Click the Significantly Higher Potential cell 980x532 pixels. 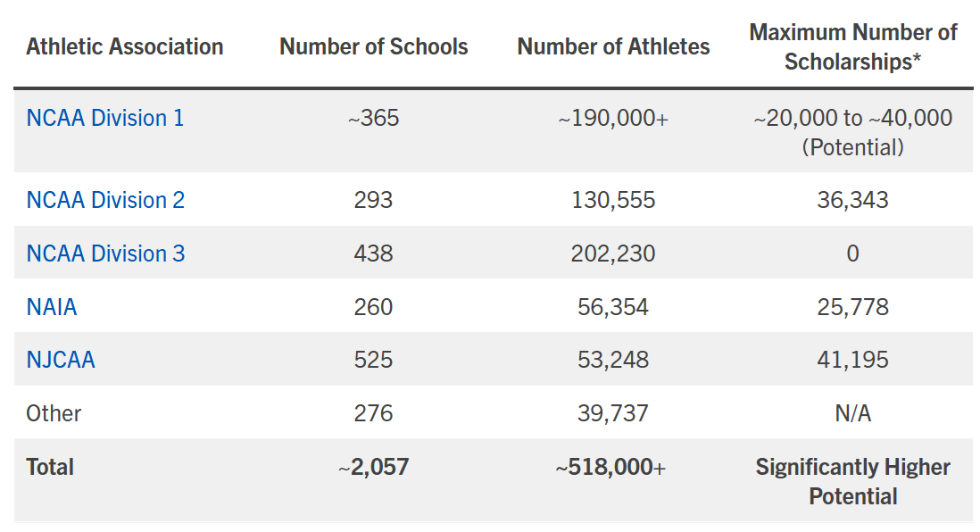click(852, 481)
